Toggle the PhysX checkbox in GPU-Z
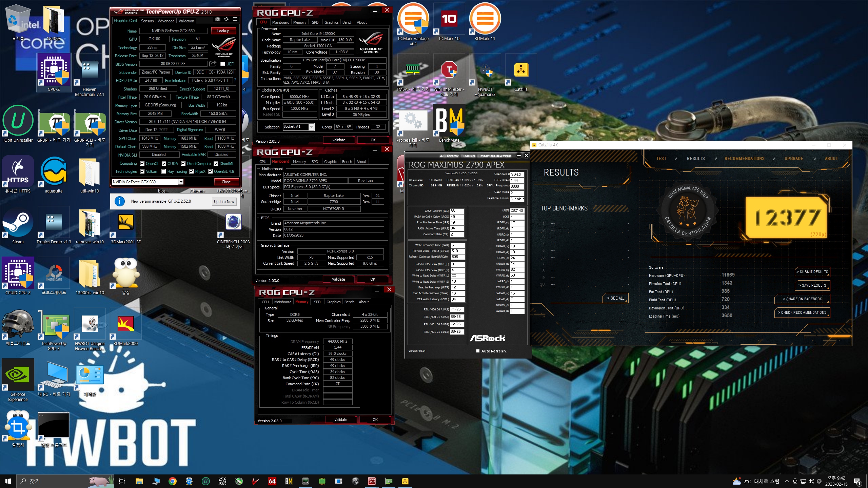The height and width of the screenshot is (488, 868). pos(192,171)
